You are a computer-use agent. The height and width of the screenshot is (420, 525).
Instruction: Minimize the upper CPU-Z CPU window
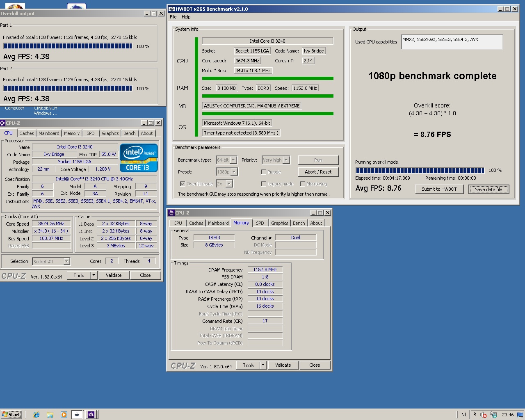[x=144, y=123]
